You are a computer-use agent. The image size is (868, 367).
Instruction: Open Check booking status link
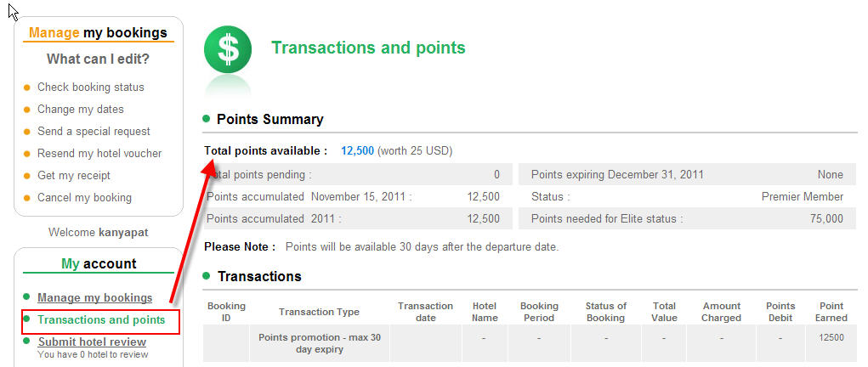[91, 87]
